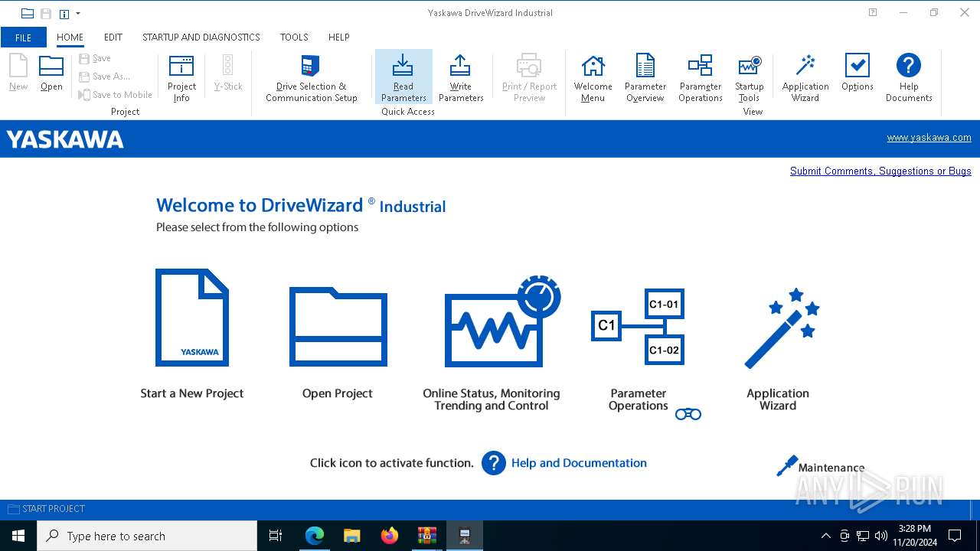This screenshot has height=551, width=980.
Task: Open Parameter Overview from the ribbon
Action: click(x=645, y=77)
